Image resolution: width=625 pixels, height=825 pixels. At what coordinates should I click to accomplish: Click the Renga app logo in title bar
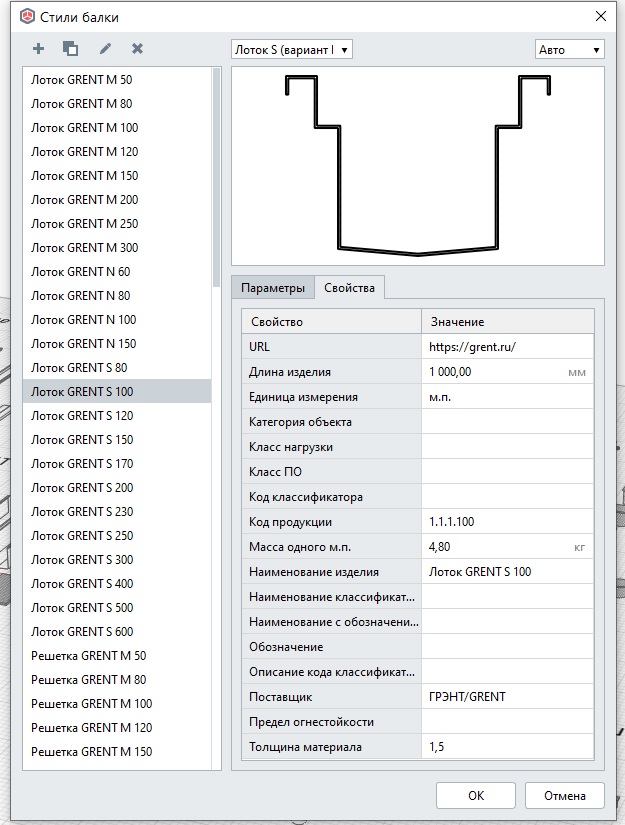tap(27, 17)
